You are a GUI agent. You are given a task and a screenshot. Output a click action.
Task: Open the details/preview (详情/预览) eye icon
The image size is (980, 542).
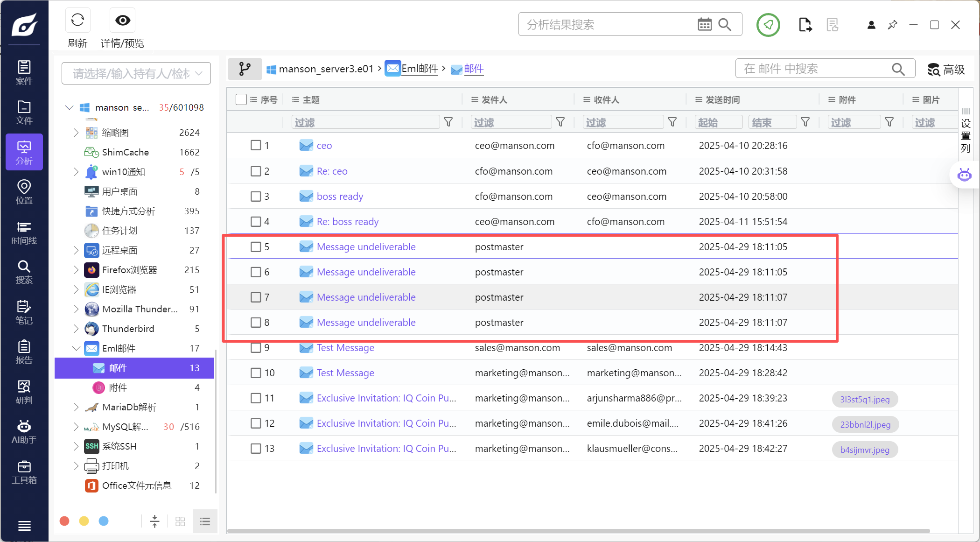[123, 20]
